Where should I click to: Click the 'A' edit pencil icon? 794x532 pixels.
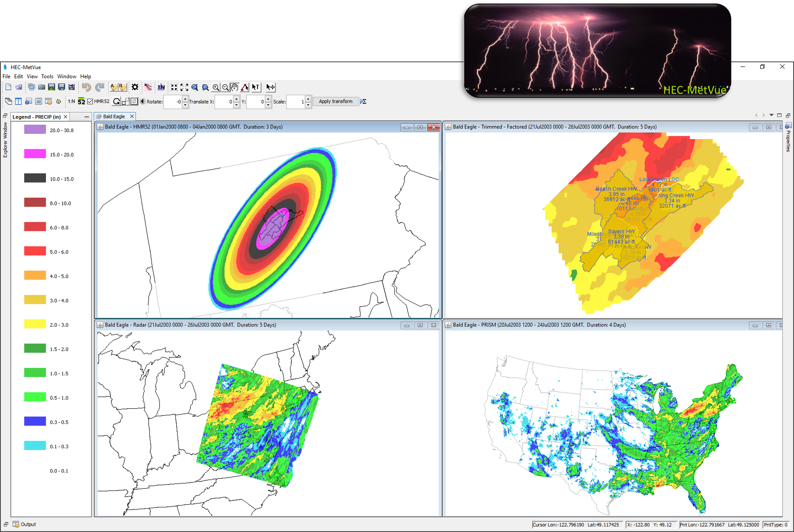tap(114, 87)
